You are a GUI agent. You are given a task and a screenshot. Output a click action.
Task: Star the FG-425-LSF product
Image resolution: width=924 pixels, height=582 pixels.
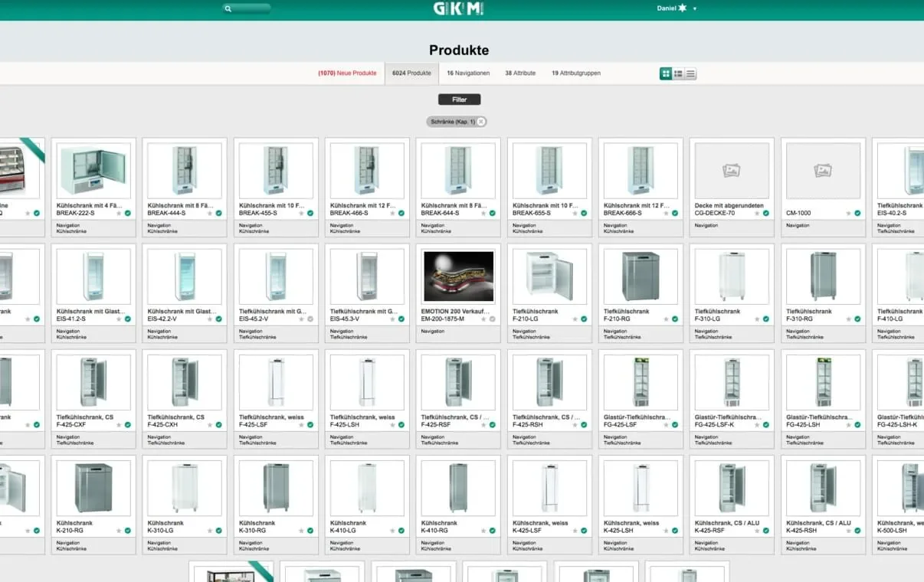(667, 424)
